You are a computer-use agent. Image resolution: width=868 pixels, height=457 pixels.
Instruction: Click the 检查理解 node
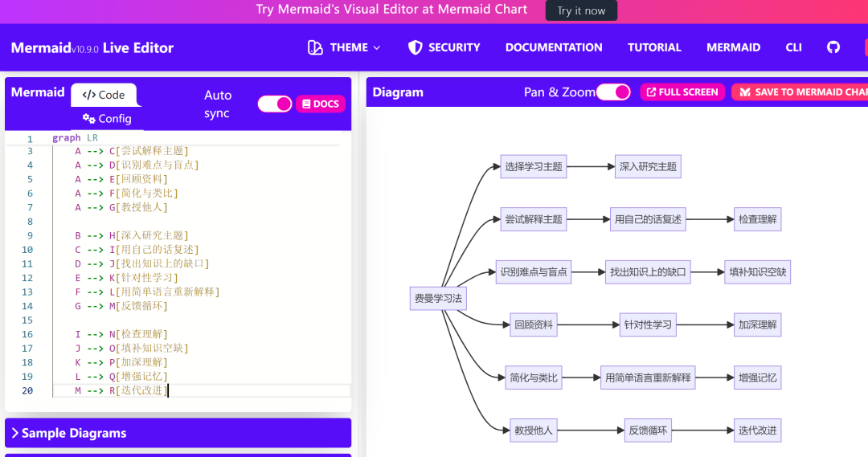(x=757, y=219)
